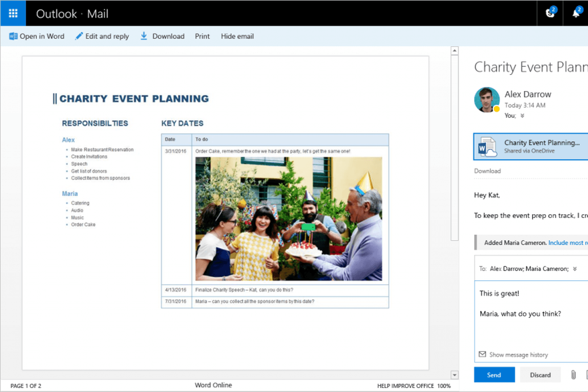Send the reply message

tap(494, 375)
